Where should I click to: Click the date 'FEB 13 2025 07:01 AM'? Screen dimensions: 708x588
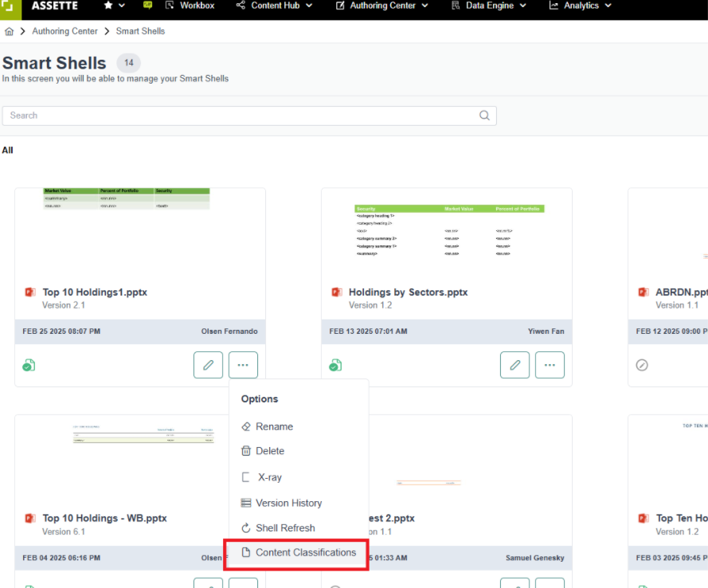[x=368, y=331]
